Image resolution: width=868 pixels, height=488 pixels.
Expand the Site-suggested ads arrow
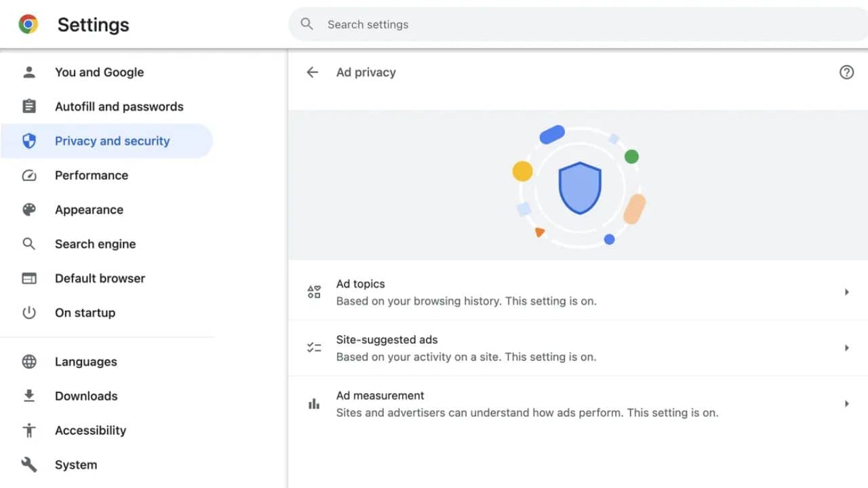pyautogui.click(x=846, y=348)
